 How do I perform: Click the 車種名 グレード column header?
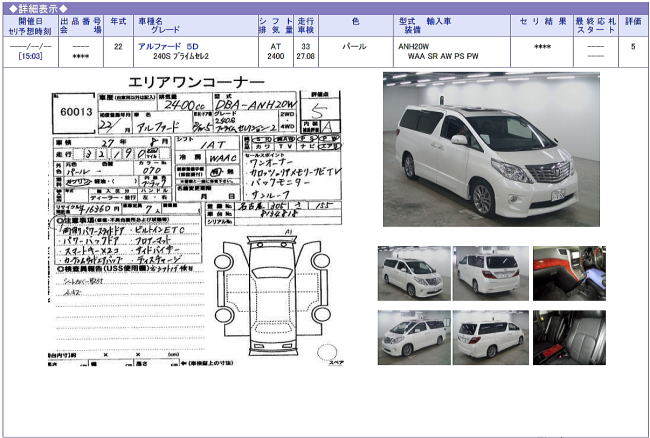point(196,26)
